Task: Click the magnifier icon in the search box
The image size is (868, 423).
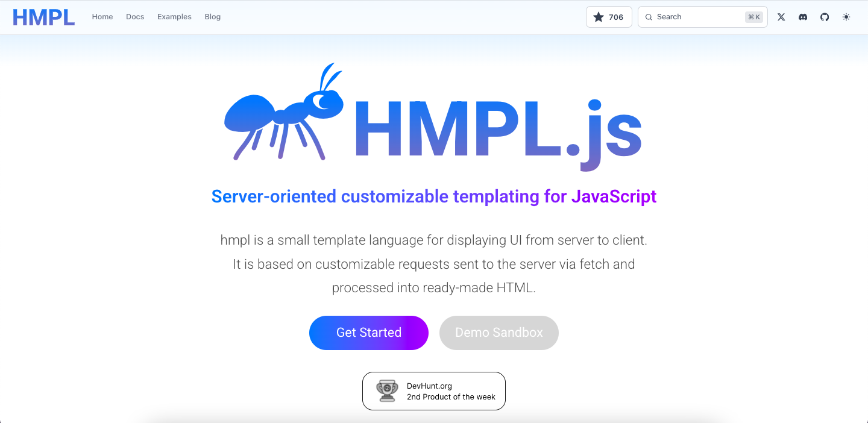Action: pos(649,17)
